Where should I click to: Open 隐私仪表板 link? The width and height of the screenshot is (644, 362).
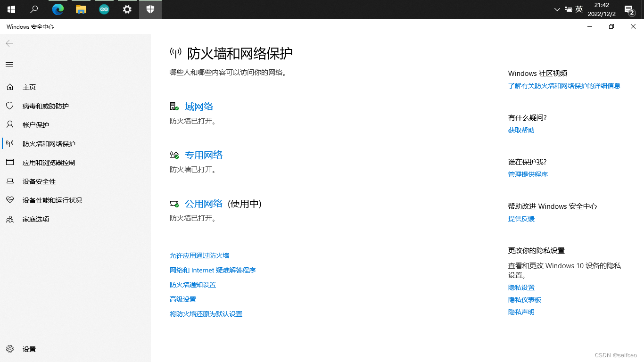click(525, 300)
